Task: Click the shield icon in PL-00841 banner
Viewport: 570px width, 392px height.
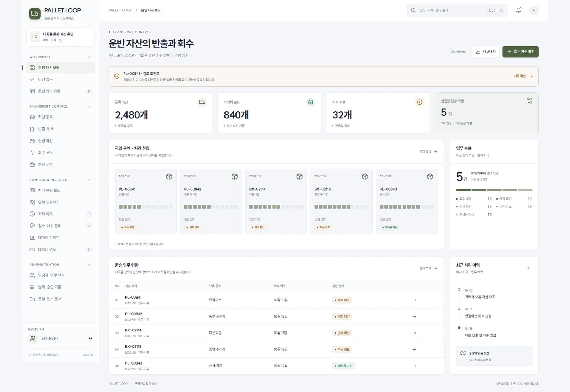Action: tap(116, 76)
